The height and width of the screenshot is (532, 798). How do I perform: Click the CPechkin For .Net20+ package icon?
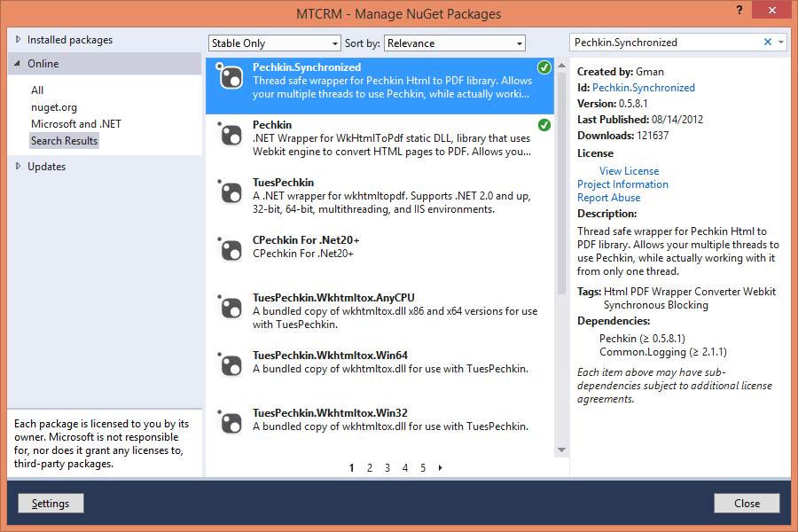coord(230,249)
